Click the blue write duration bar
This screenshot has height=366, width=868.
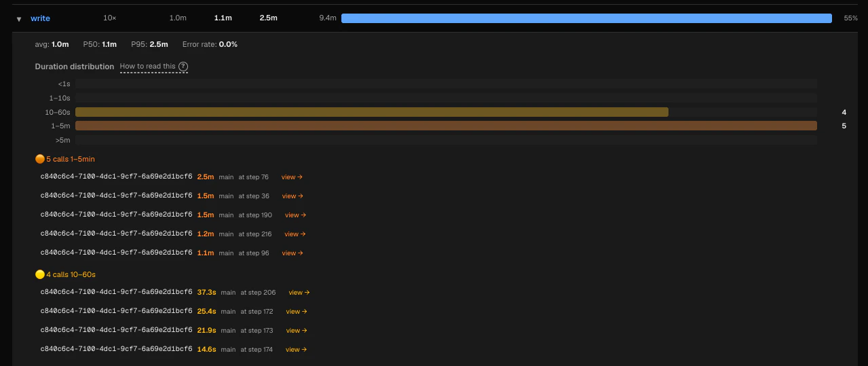[x=586, y=18]
